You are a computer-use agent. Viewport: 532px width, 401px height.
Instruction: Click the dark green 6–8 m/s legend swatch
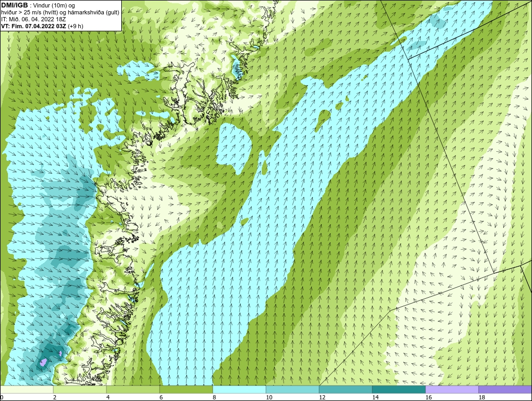tap(186, 389)
